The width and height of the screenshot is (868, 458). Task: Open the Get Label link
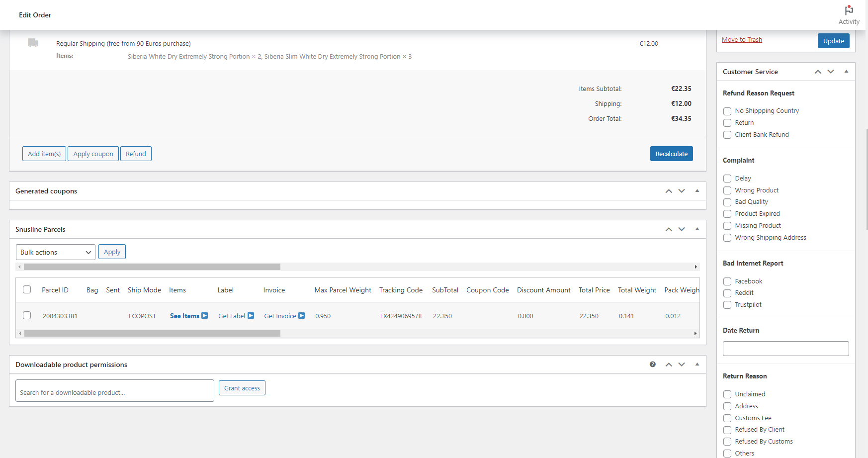point(232,316)
